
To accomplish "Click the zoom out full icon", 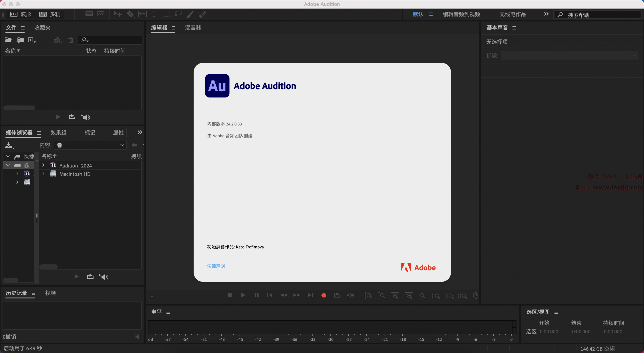I will click(422, 296).
